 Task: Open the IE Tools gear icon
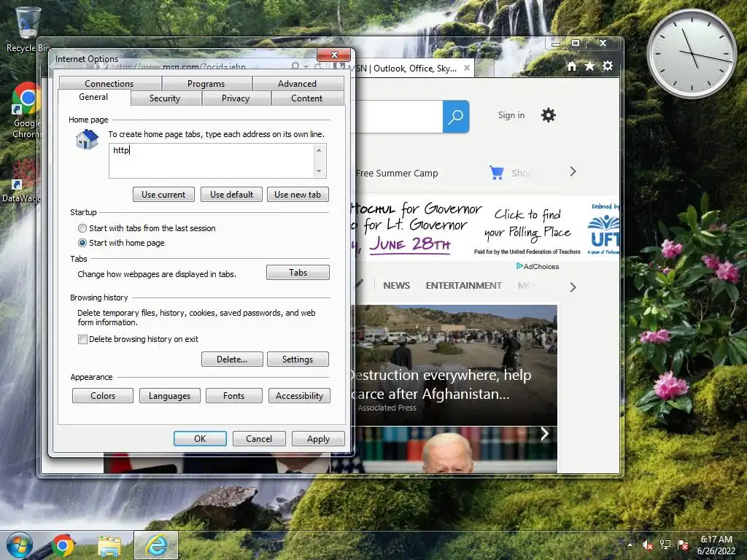coord(608,66)
